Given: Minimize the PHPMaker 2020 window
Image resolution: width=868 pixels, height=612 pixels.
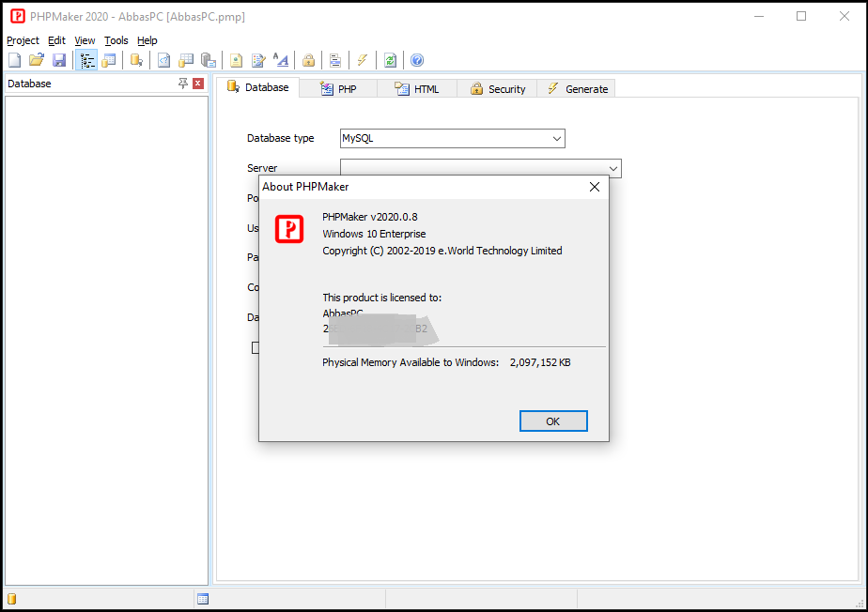Looking at the screenshot, I should point(759,16).
